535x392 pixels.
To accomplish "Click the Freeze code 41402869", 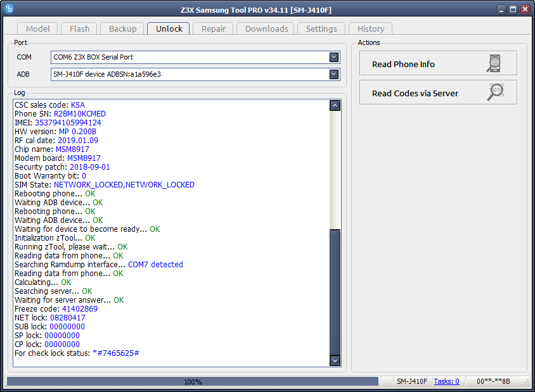I will (79, 309).
